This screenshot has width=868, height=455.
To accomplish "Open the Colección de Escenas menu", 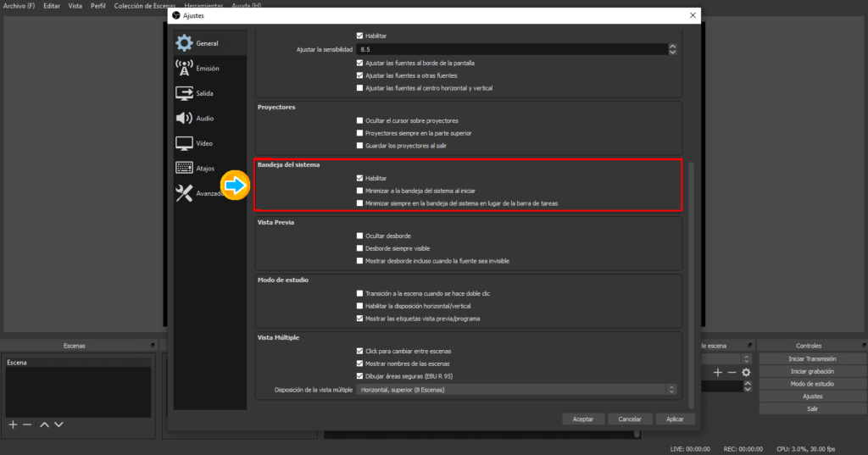I will [x=145, y=6].
